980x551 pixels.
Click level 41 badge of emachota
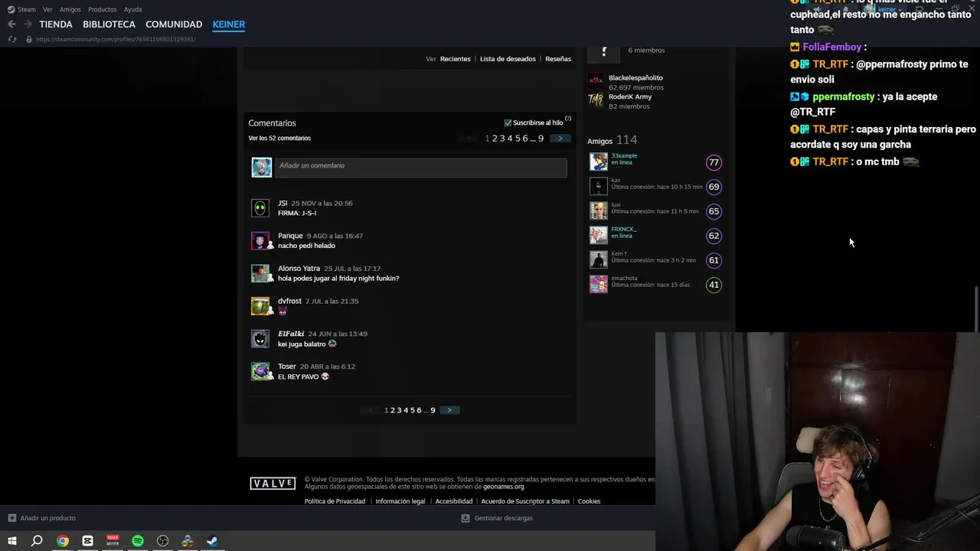[x=714, y=285]
